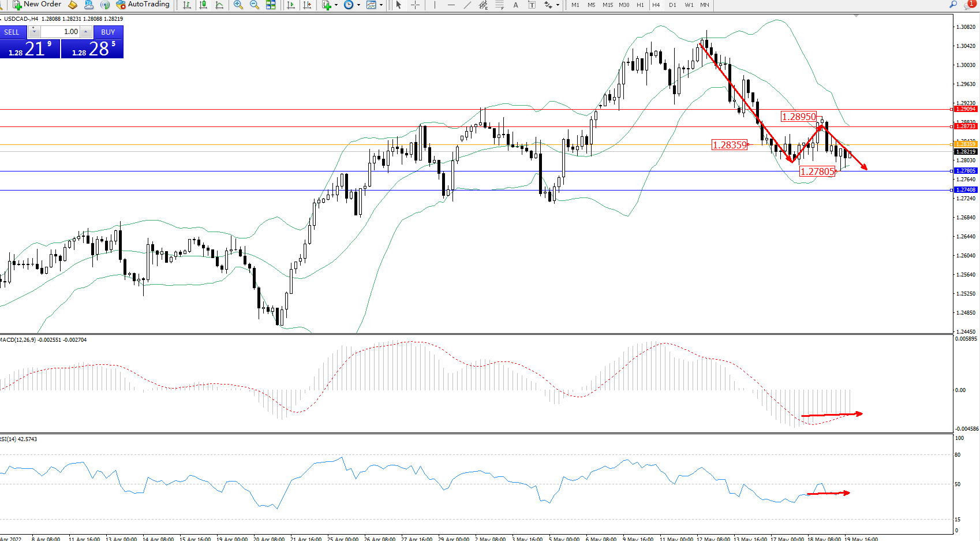Toggle chart auto scroll
The height and width of the screenshot is (541, 980).
291,5
